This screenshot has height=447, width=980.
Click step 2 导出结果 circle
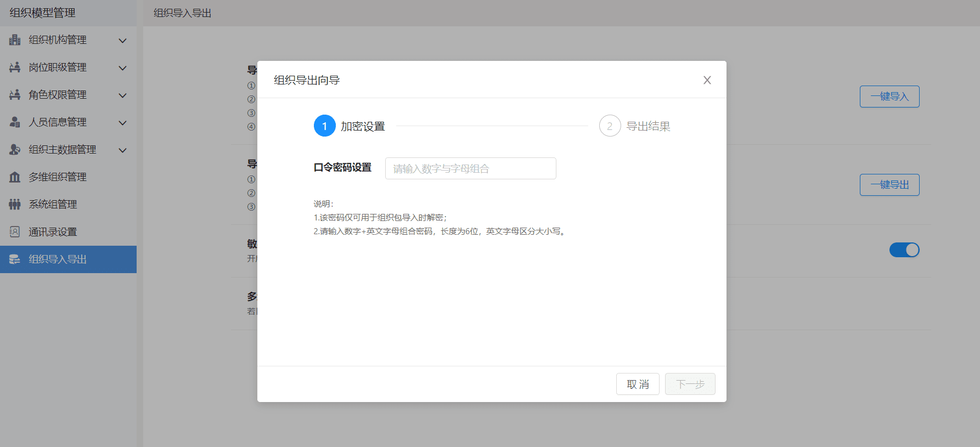[x=610, y=126]
